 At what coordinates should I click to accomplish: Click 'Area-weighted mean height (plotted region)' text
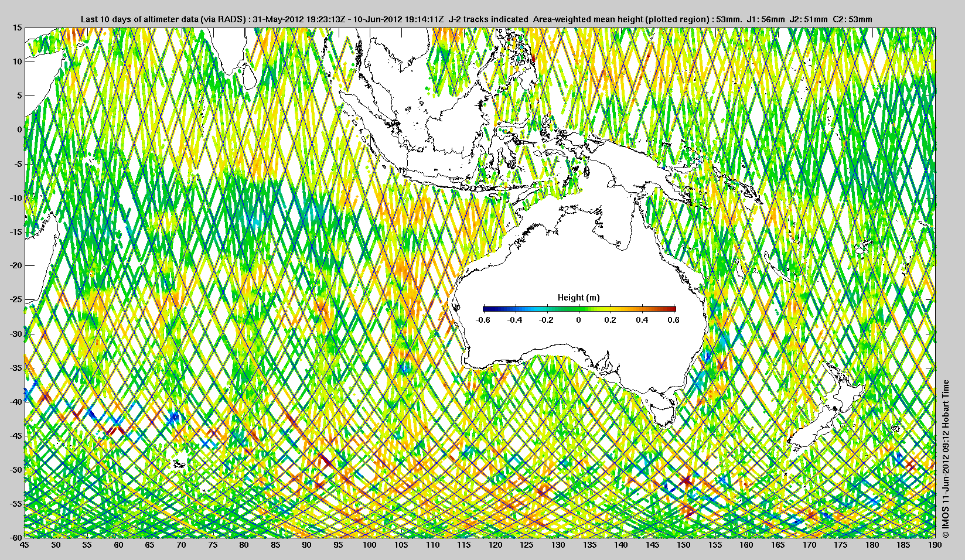pyautogui.click(x=622, y=19)
